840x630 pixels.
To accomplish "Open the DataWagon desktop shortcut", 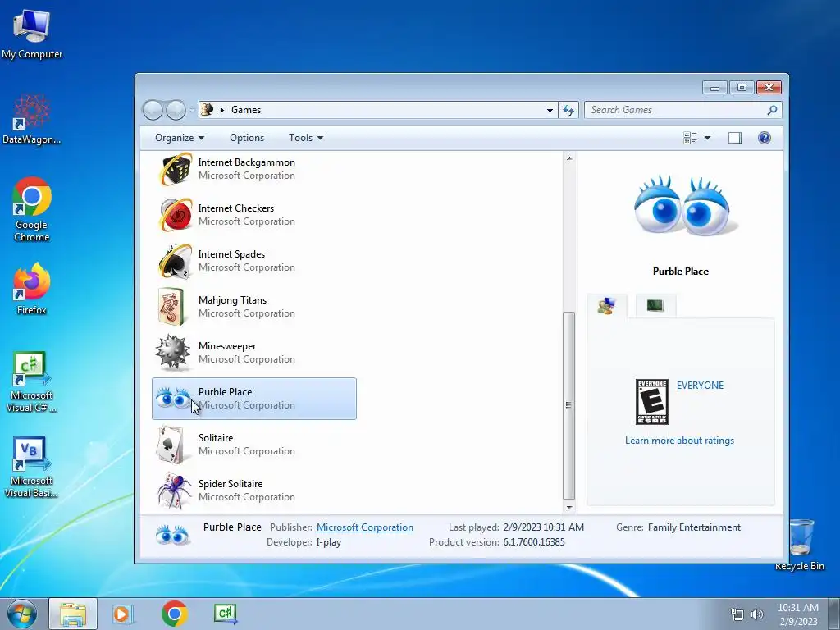I will (32, 119).
